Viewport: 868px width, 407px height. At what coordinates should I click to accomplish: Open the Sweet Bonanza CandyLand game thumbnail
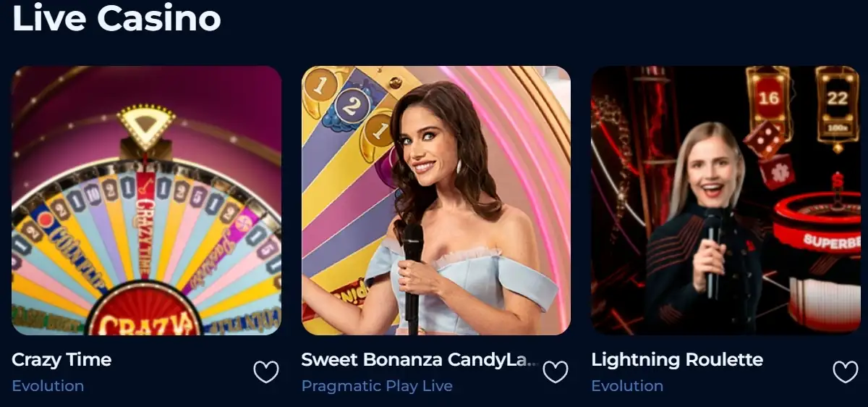[x=436, y=201]
